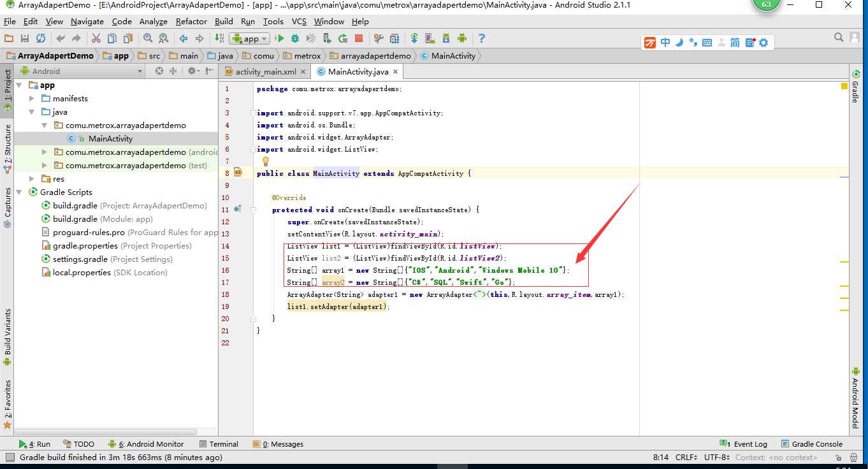Click the Make Project icon

(220, 38)
